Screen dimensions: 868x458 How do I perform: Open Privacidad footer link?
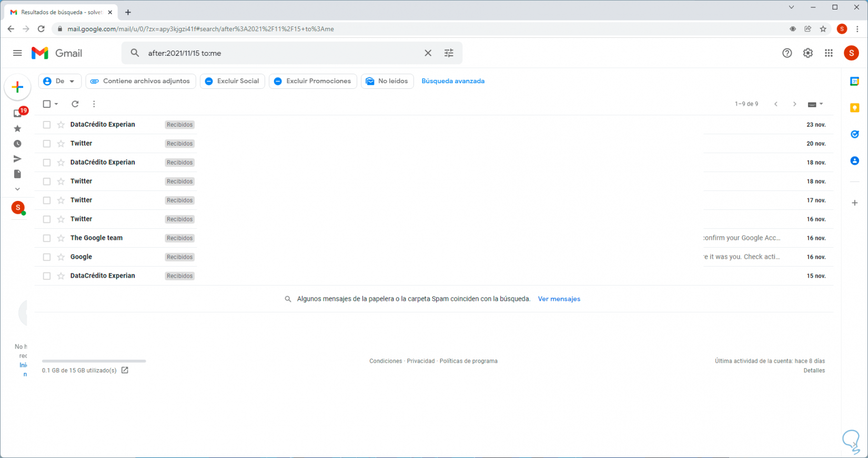coord(421,361)
